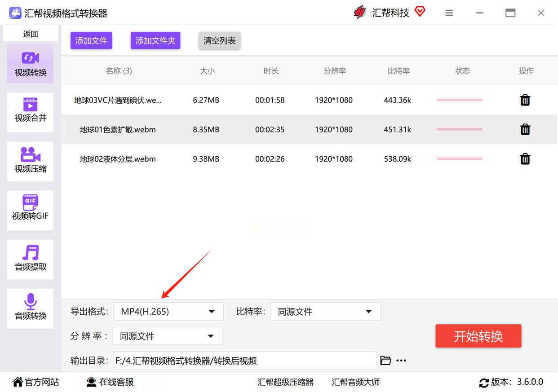Click the 操作 column header
The width and height of the screenshot is (558, 392).
click(x=526, y=71)
